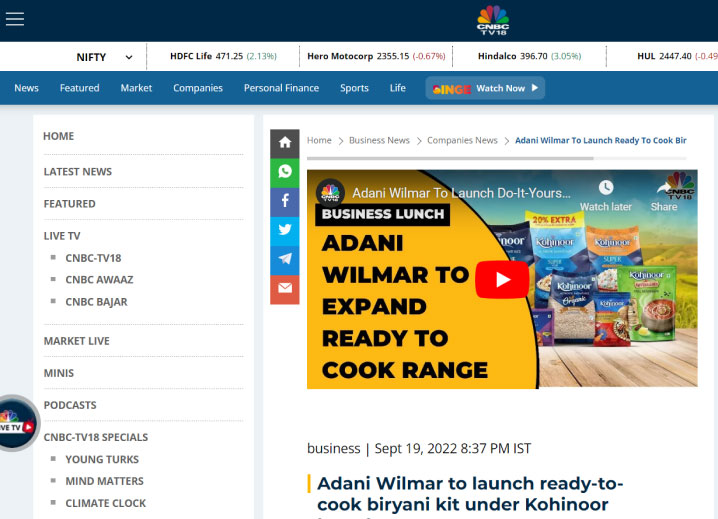Open the NIFTY index dropdown
The image size is (718, 519).
pos(104,57)
